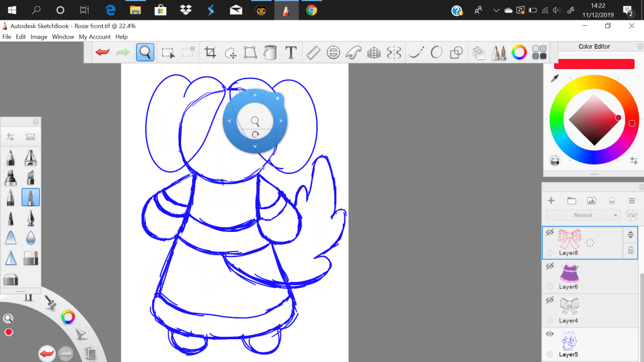The image size is (644, 362).
Task: Expand the Windows system tray hidden icons
Action: [x=496, y=10]
